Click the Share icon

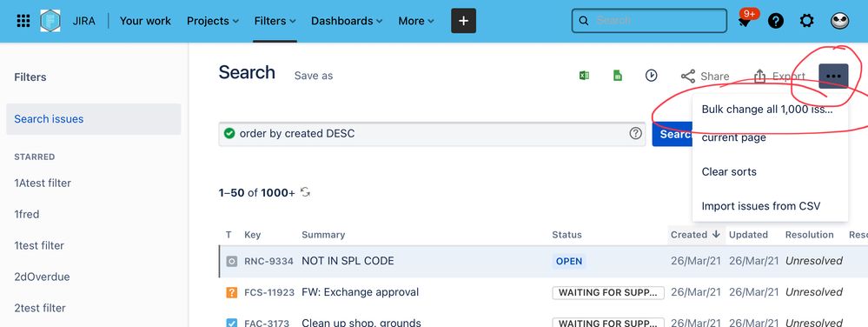(688, 76)
